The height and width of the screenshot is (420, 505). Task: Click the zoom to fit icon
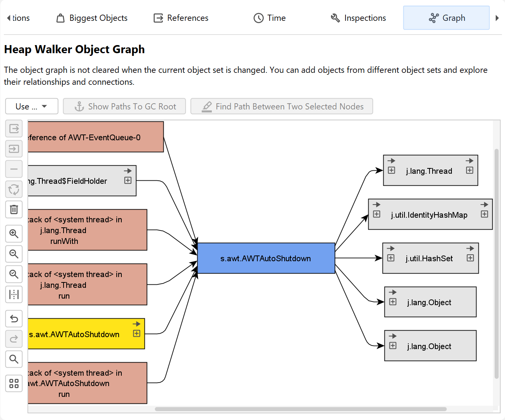(14, 274)
